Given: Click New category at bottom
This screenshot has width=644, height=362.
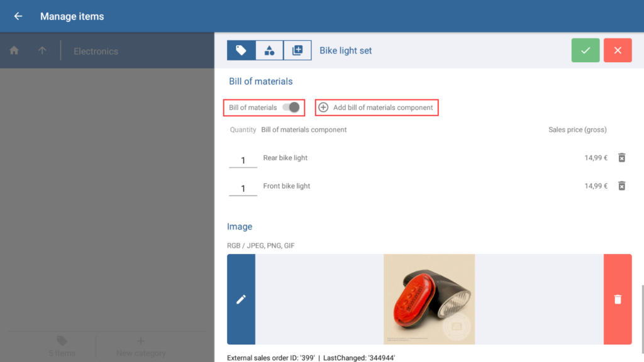Looking at the screenshot, I should (x=141, y=347).
